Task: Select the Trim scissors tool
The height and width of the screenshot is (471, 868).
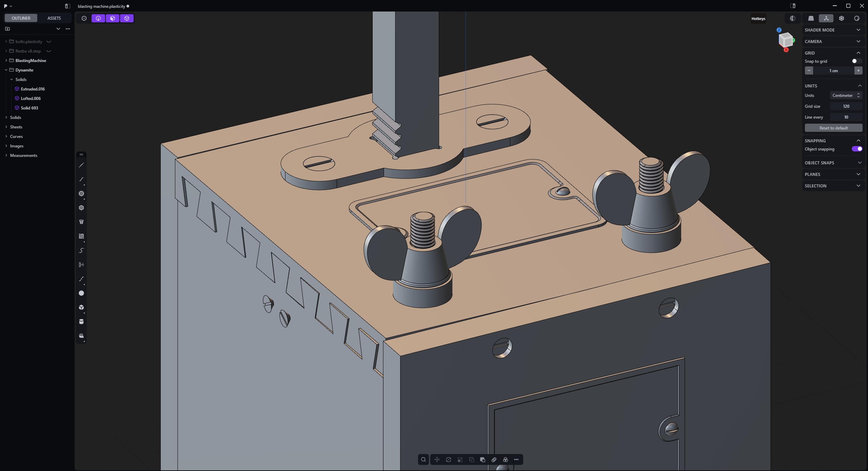Action: (x=81, y=265)
